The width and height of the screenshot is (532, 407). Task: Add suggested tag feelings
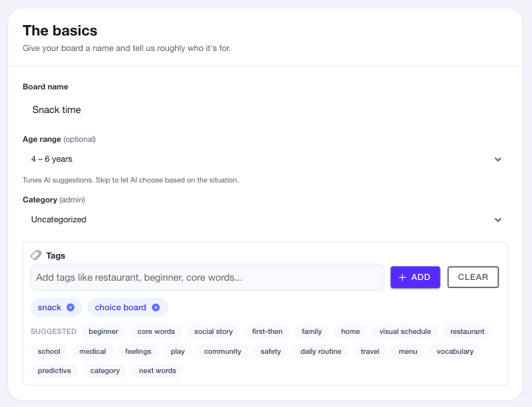138,352
